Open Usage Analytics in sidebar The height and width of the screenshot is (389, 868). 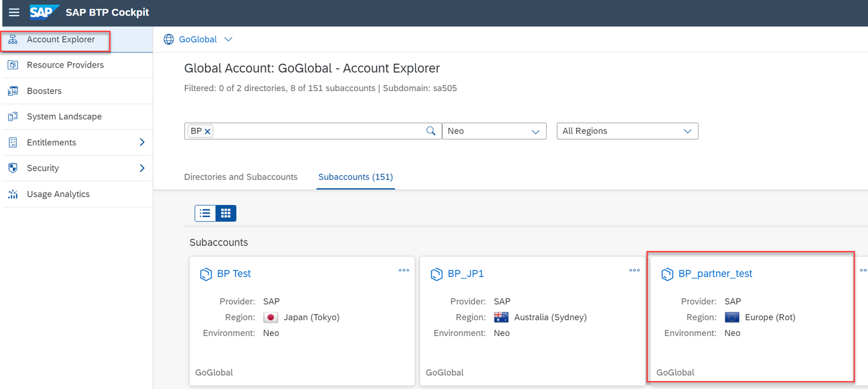pos(77,194)
